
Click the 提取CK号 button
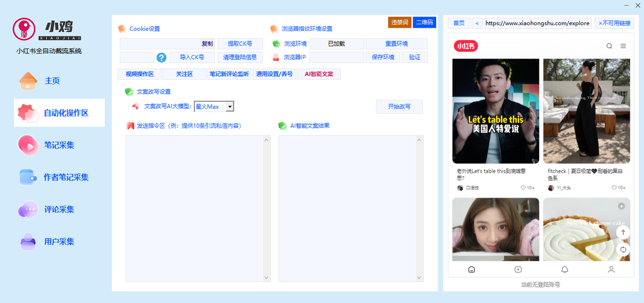point(240,44)
